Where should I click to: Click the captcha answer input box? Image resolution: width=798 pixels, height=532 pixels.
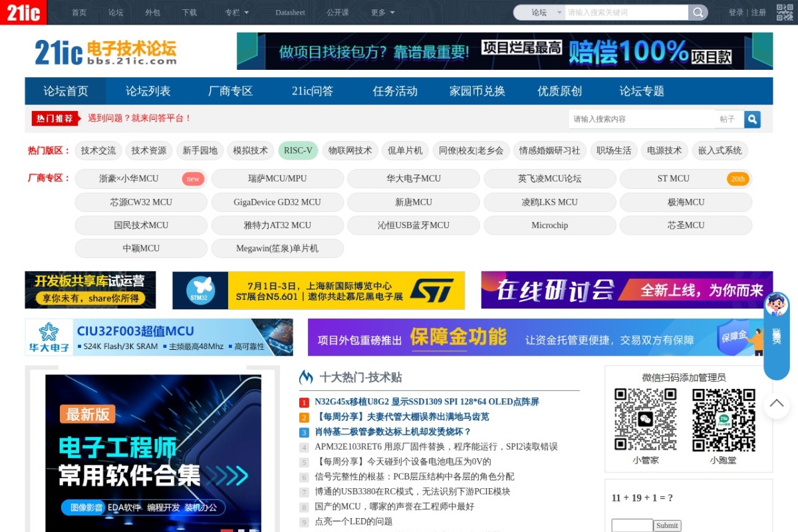point(632,525)
